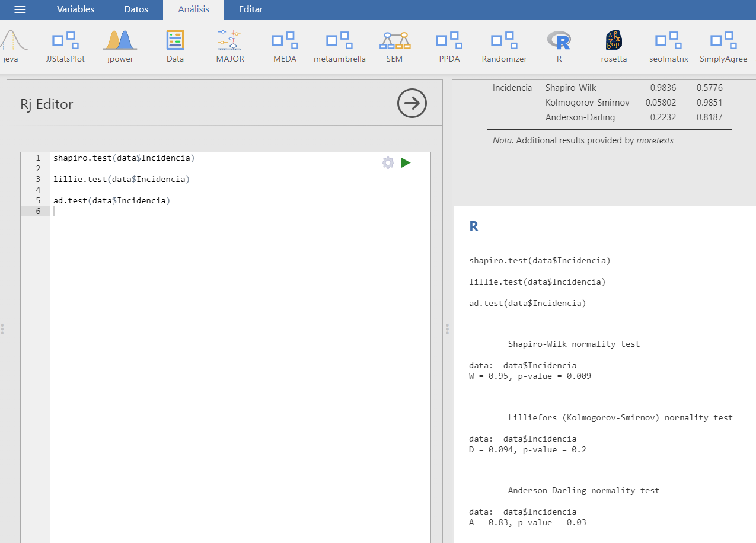
Task: Click Shapiro-Wilk normality test output title
Action: [x=574, y=344]
